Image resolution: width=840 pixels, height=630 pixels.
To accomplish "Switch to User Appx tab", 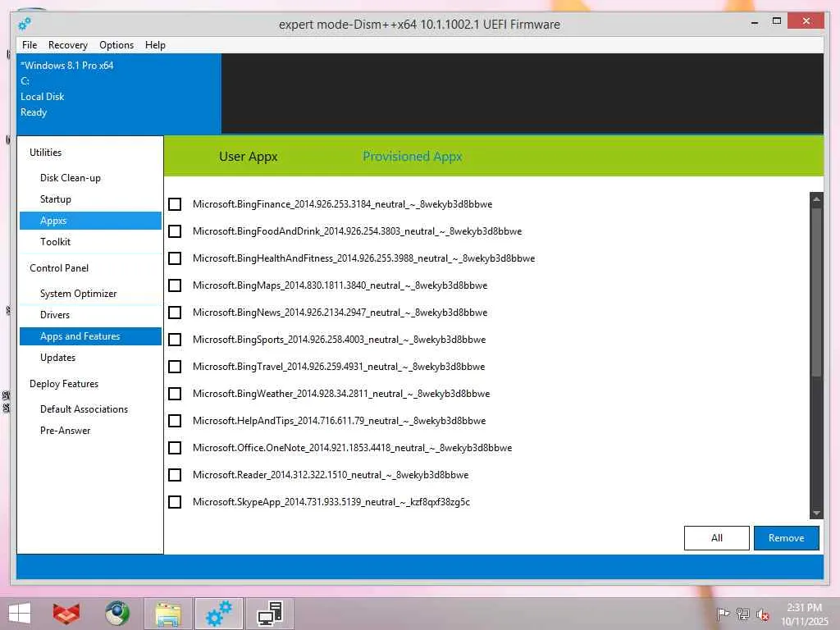I will [x=249, y=157].
